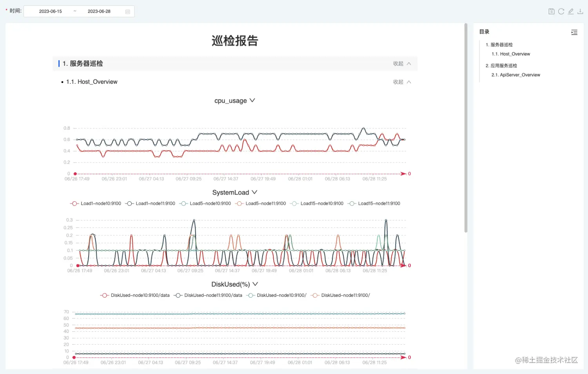Screen dimensions: 588x374
Task: Collapse the 目录 panel with the indent icon
Action: (574, 32)
